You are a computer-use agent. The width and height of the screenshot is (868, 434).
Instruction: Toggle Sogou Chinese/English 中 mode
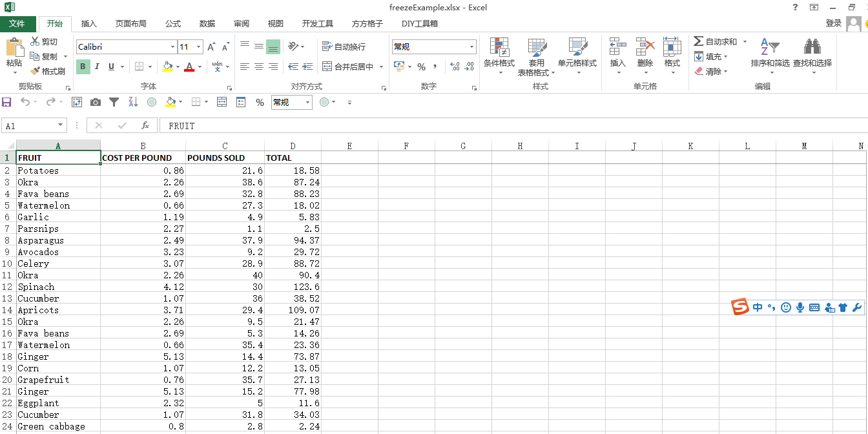[758, 307]
